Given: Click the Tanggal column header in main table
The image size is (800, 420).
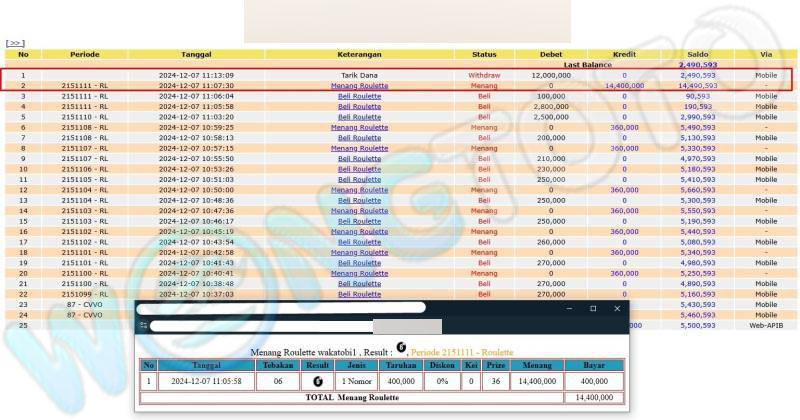Looking at the screenshot, I should 196,54.
